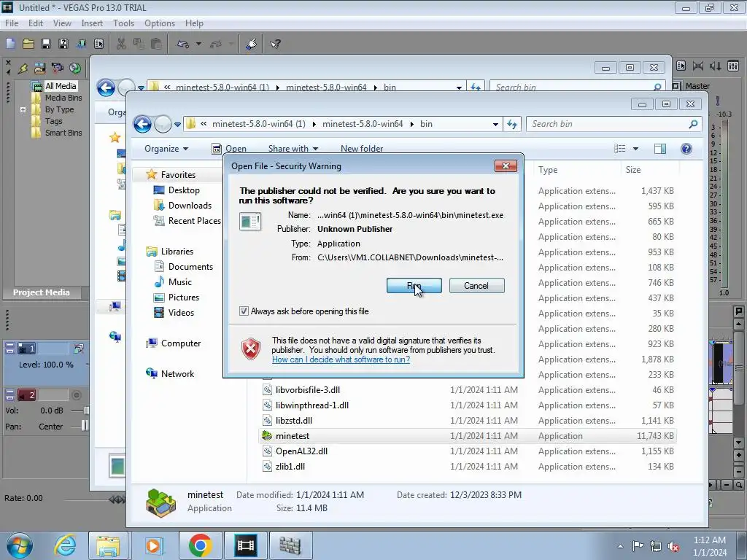Screen dimensions: 747x560
Task: Click the Search bin field in front Explorer
Action: (614, 124)
